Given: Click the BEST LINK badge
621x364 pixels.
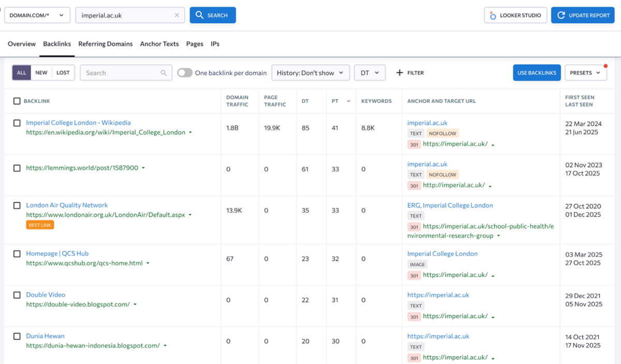Looking at the screenshot, I should point(40,225).
